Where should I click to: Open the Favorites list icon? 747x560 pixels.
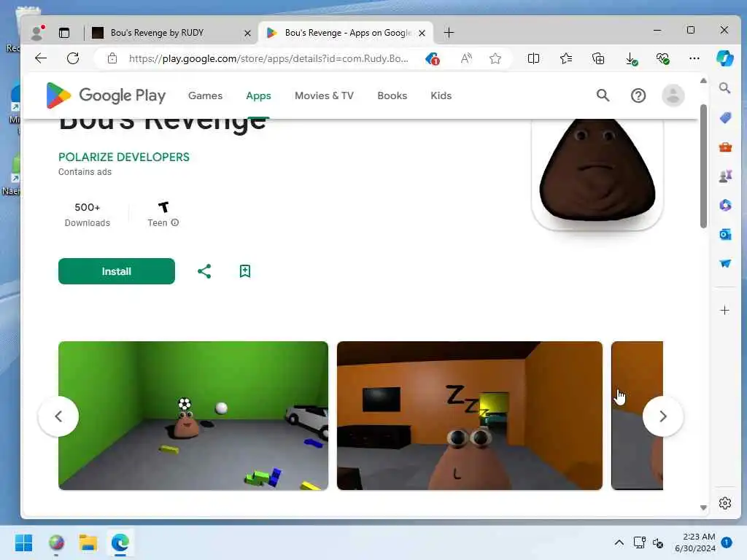(x=566, y=58)
